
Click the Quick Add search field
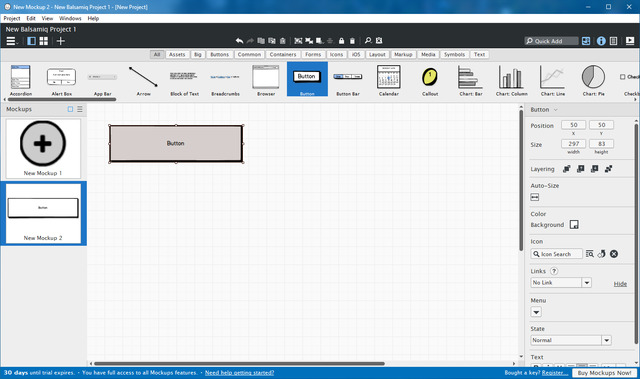pyautogui.click(x=551, y=41)
